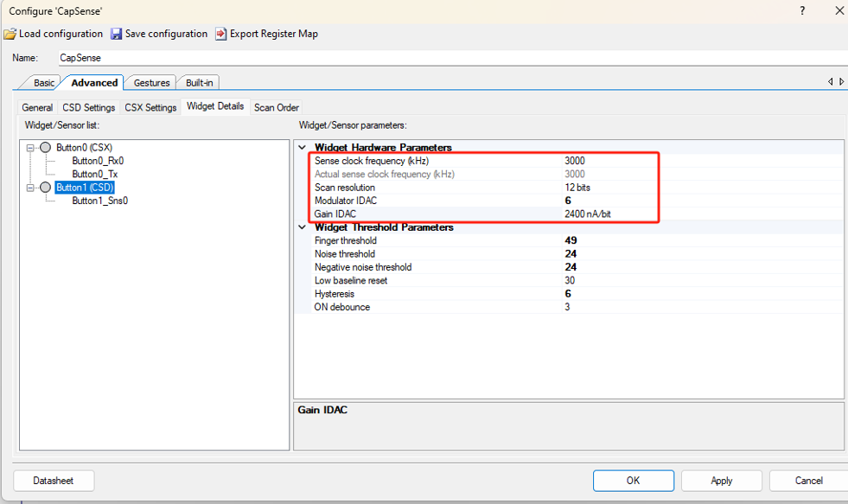Viewport: 848px width, 504px height.
Task: Select the Hysteresis row label
Action: point(335,294)
